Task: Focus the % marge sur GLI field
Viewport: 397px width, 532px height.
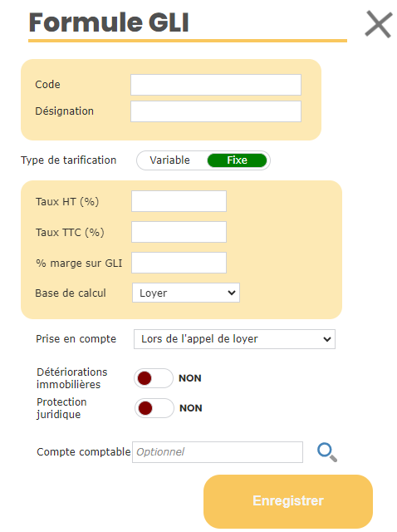Action: coord(179,263)
